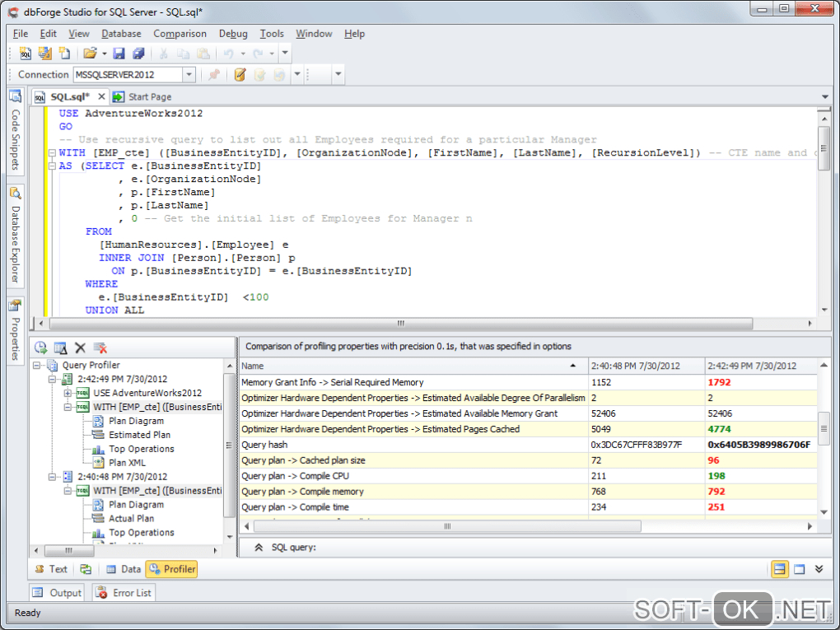Switch to the Profiler view

[171, 569]
